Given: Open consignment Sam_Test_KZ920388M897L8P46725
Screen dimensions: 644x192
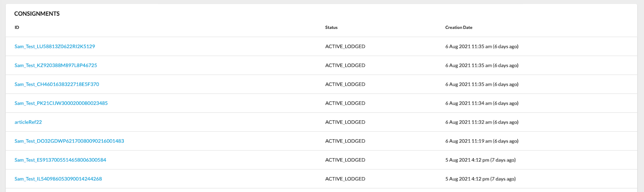Looking at the screenshot, I should pyautogui.click(x=56, y=65).
